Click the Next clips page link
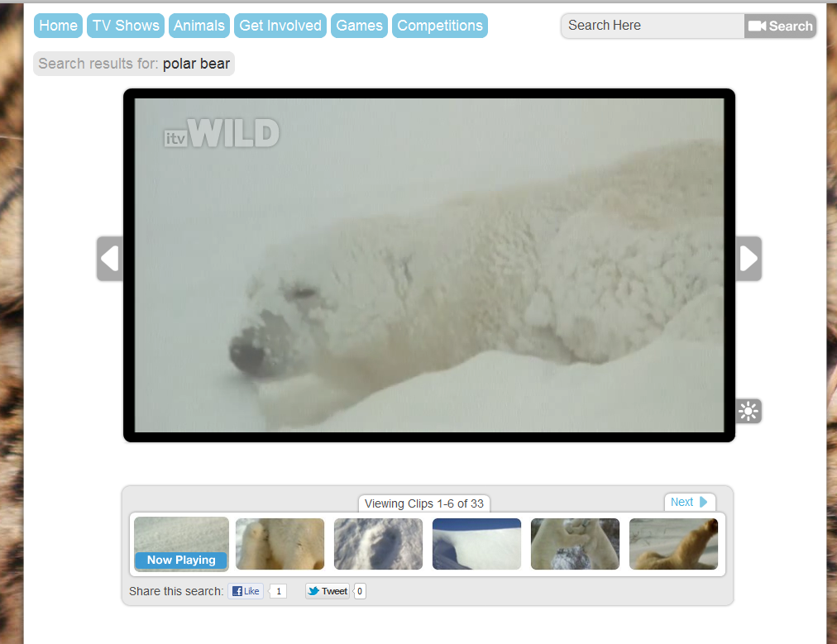 (x=689, y=502)
